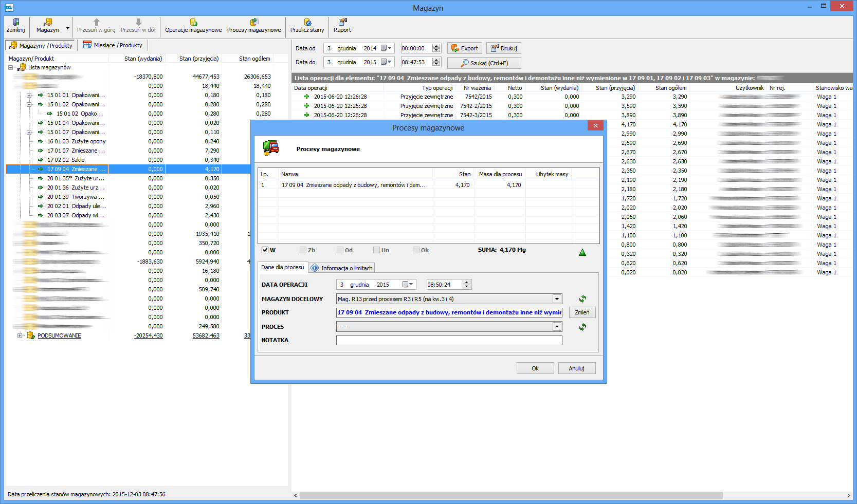The height and width of the screenshot is (504, 857).
Task: Click the Zmień button
Action: coord(582,312)
